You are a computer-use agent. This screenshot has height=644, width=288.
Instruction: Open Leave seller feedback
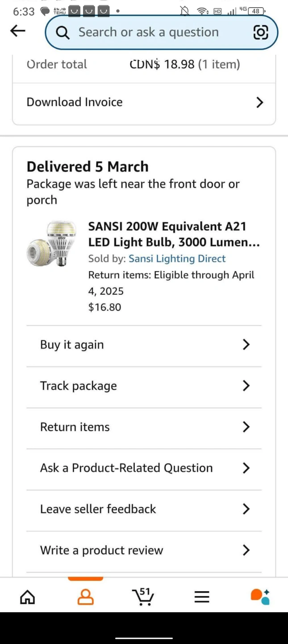98,509
